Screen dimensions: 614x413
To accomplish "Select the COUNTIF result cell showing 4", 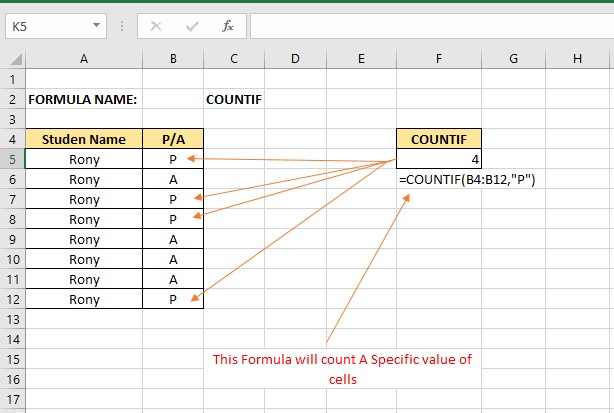I will tap(439, 159).
